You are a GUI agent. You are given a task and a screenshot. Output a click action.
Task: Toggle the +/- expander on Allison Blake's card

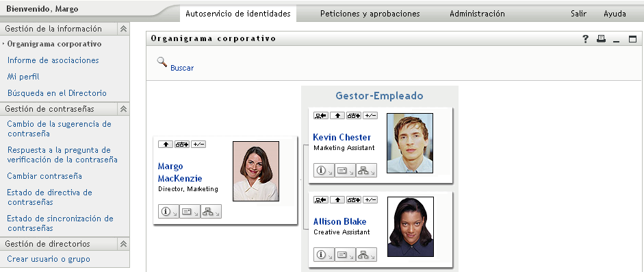[370, 199]
